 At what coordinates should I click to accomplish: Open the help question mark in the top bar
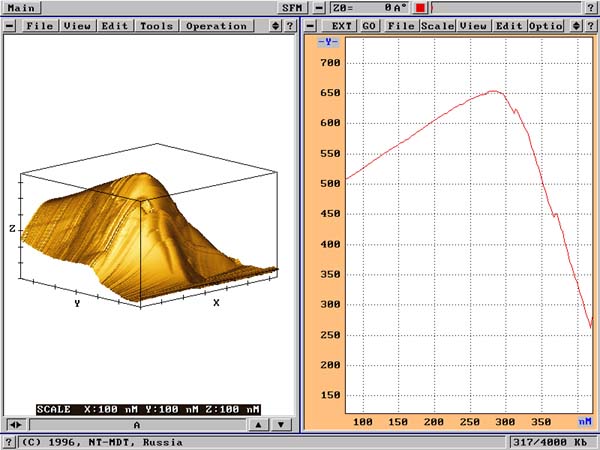590,7
